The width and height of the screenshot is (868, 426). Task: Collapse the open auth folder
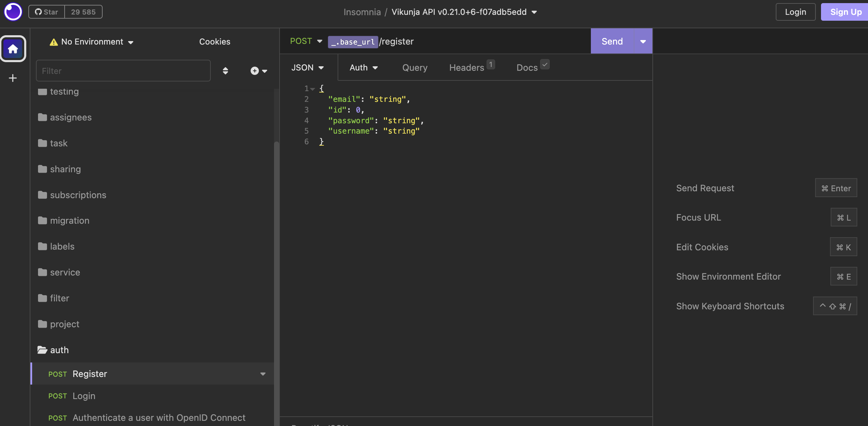pyautogui.click(x=59, y=350)
